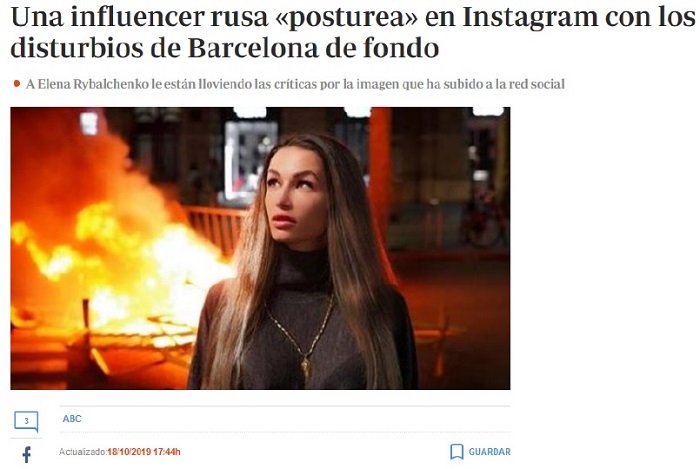Click the update date 18/10/2019 17:44h
The height and width of the screenshot is (469, 700).
[x=144, y=452]
